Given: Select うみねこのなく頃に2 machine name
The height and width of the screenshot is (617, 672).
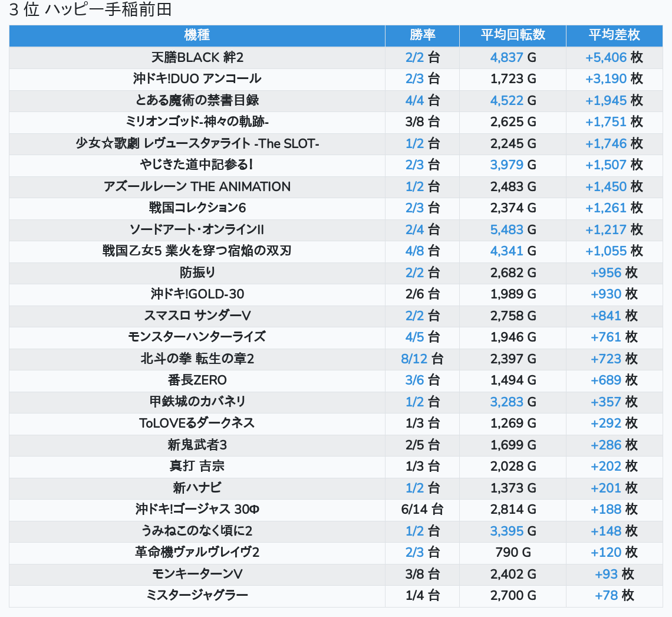Looking at the screenshot, I should [197, 531].
